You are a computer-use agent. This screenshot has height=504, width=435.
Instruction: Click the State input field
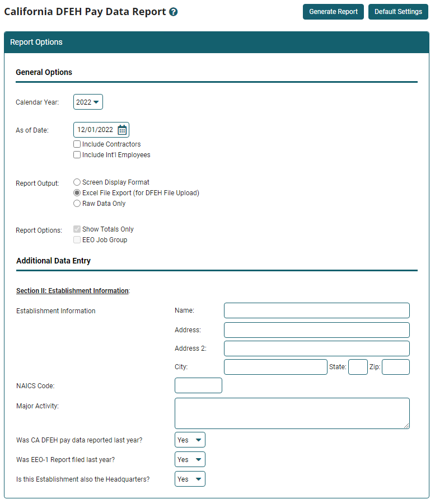(x=358, y=367)
